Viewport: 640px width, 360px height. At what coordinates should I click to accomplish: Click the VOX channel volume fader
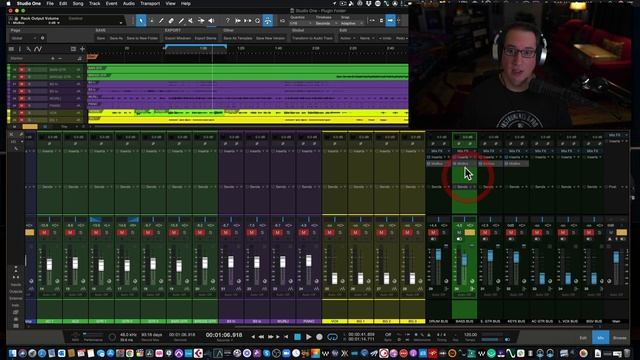[x=335, y=278]
